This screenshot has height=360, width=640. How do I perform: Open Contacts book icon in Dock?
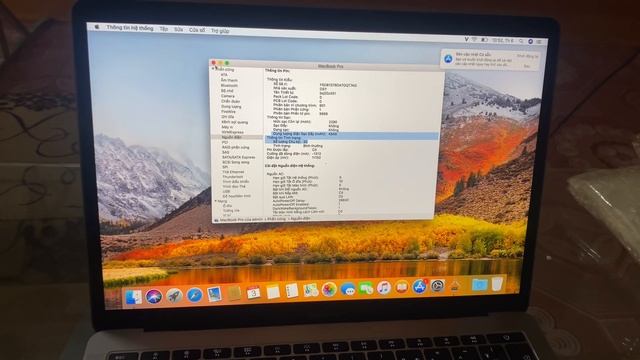(234, 293)
